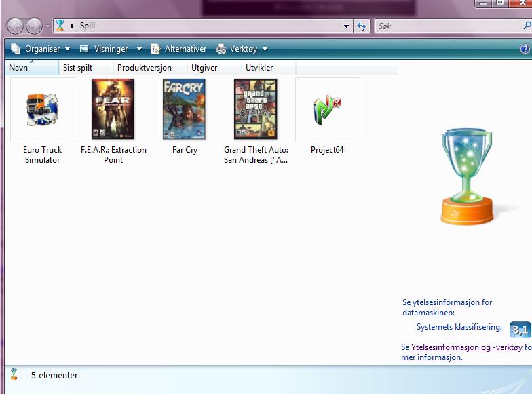Screen dimensions: 532x394
Task: Select F.E.A.R. Extraction Point cover art
Action: (x=113, y=109)
